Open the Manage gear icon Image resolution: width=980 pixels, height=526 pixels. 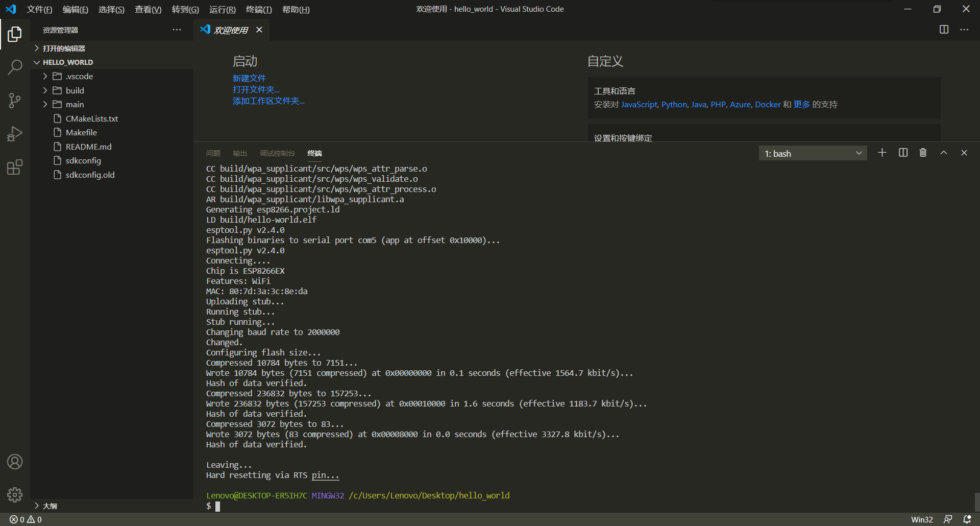[15, 494]
